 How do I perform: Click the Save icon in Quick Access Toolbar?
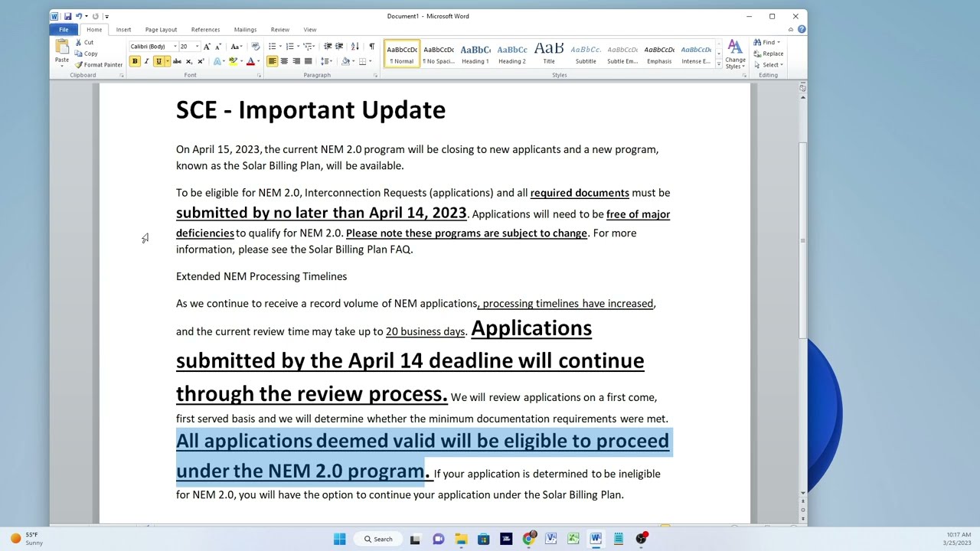[x=67, y=16]
